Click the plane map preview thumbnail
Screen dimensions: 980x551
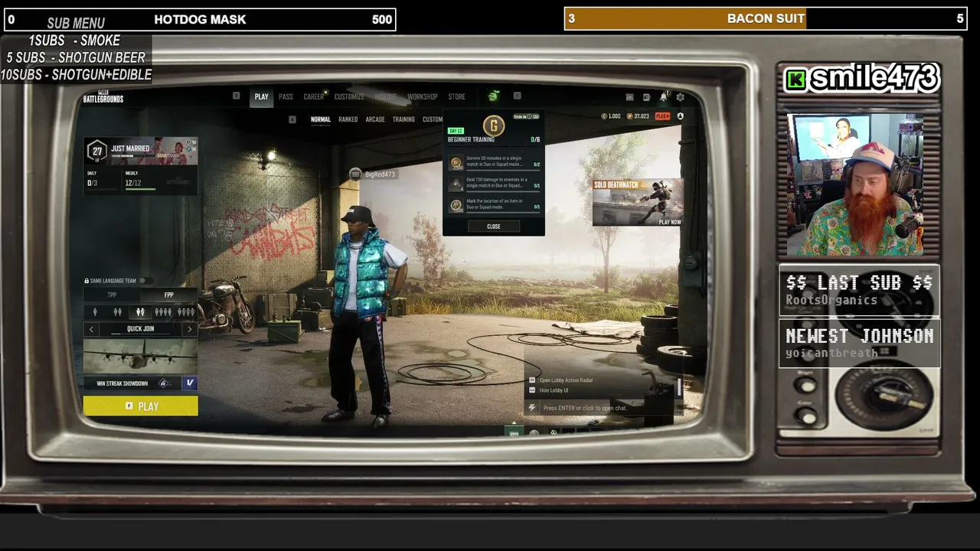(141, 356)
